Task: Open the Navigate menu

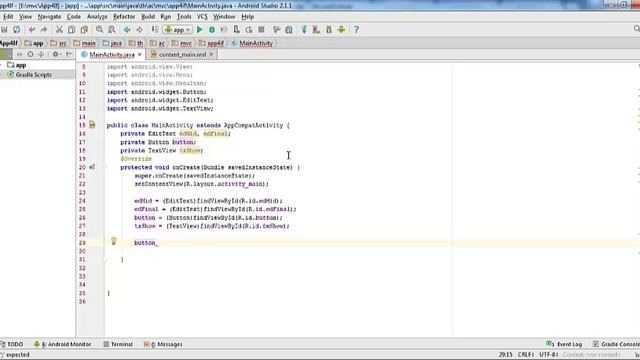Action: (x=49, y=17)
